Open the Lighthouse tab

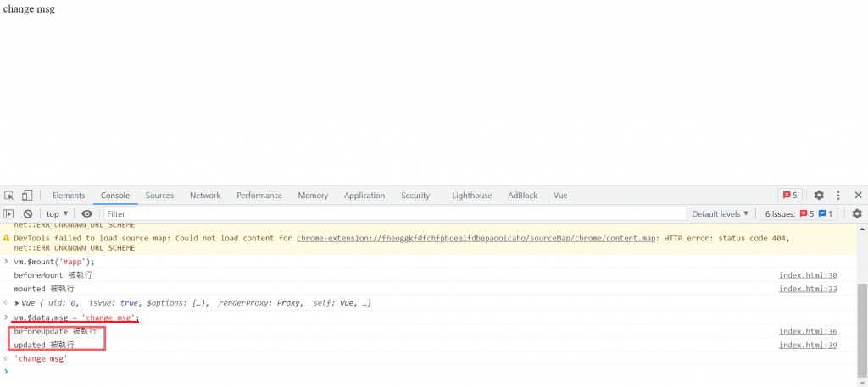click(471, 195)
